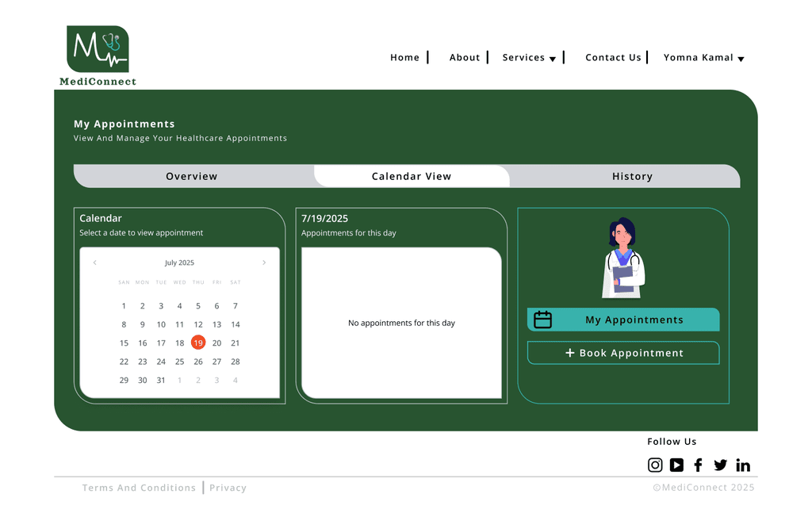
Task: Open the Contact Us nav item
Action: point(613,58)
